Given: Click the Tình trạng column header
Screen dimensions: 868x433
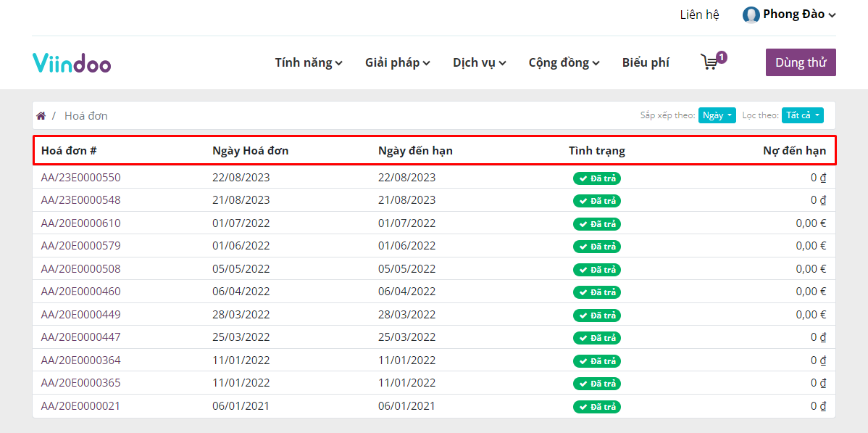Looking at the screenshot, I should click(x=597, y=150).
